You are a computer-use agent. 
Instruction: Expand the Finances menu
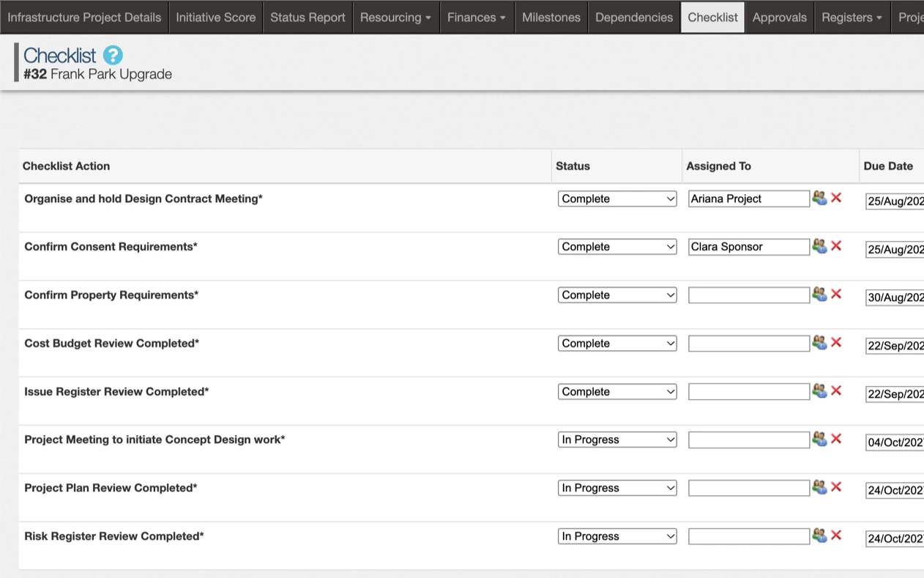(477, 17)
